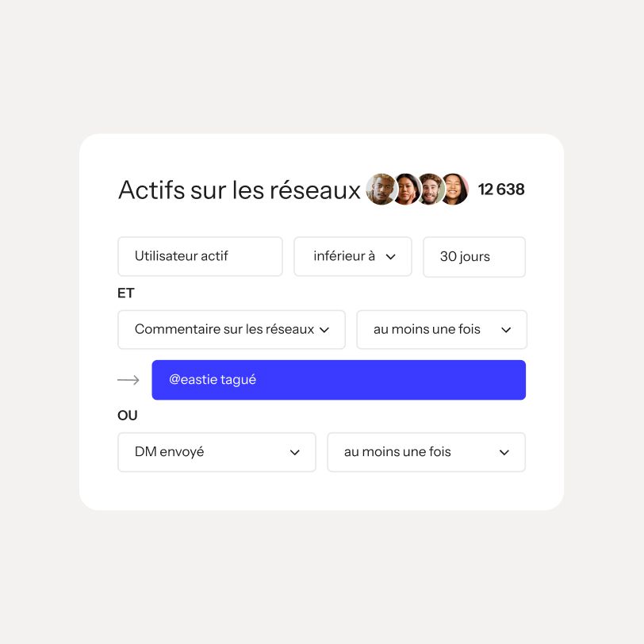Viewport: 644px width, 644px height.
Task: Open the inférieur à comparison dropdown
Action: 353,256
